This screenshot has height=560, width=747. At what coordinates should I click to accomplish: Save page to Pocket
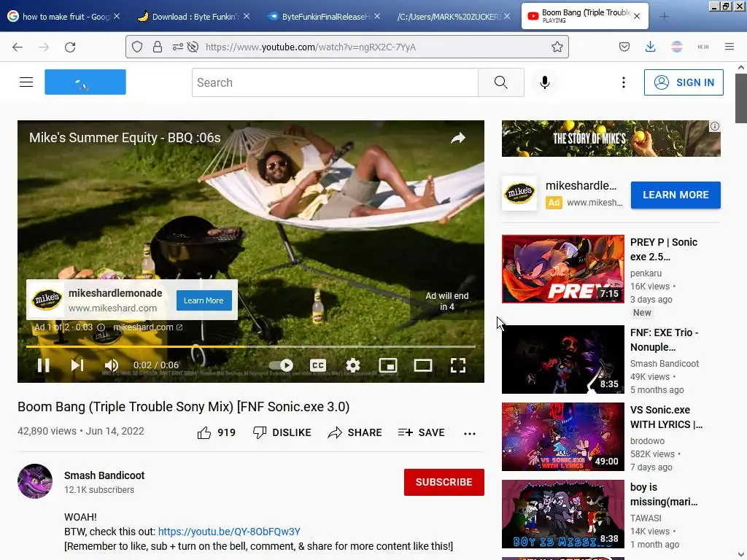624,47
